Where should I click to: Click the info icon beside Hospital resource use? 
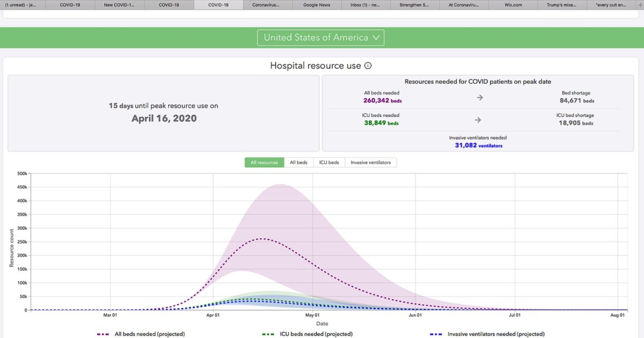pos(368,66)
